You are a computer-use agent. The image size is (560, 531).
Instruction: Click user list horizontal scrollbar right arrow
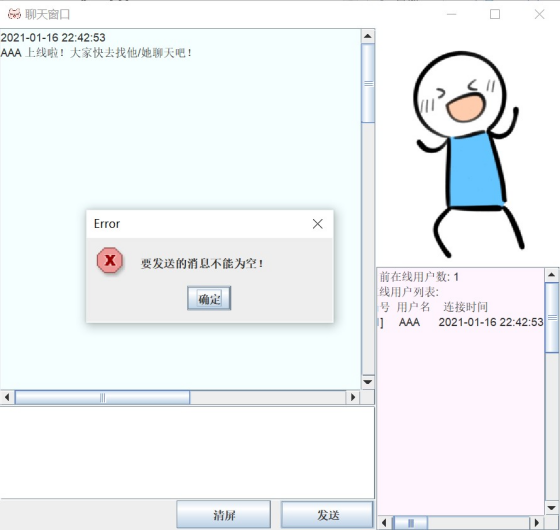(x=536, y=523)
